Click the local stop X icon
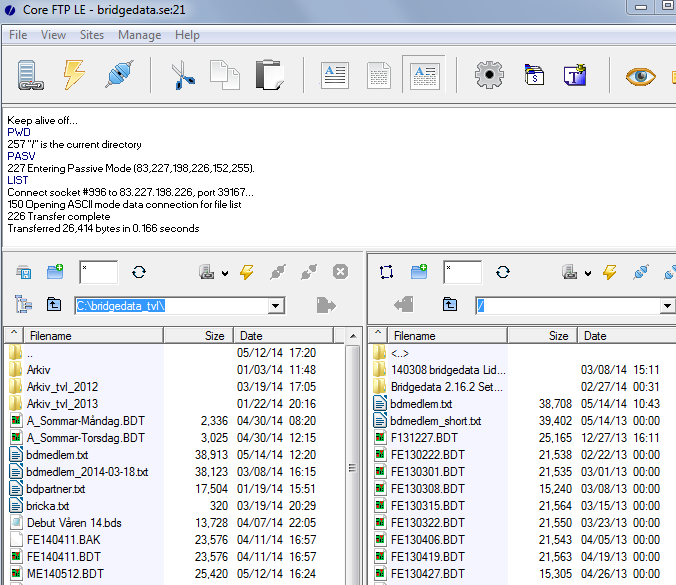 tap(340, 272)
